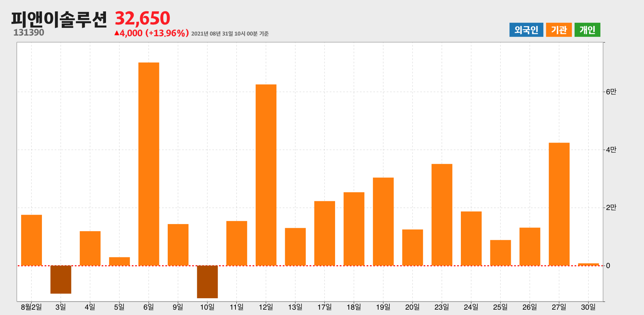Click the 27일 x-axis label
This screenshot has height=315, width=644.
tap(559, 307)
